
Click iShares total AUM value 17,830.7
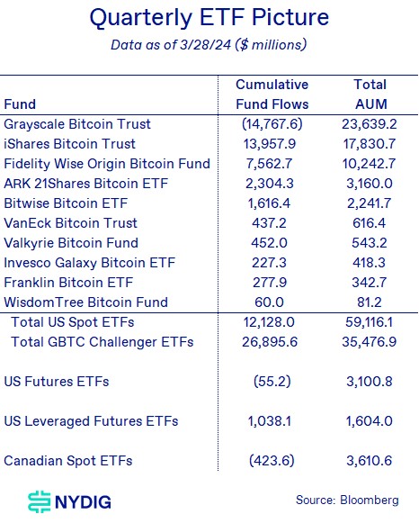(x=370, y=144)
